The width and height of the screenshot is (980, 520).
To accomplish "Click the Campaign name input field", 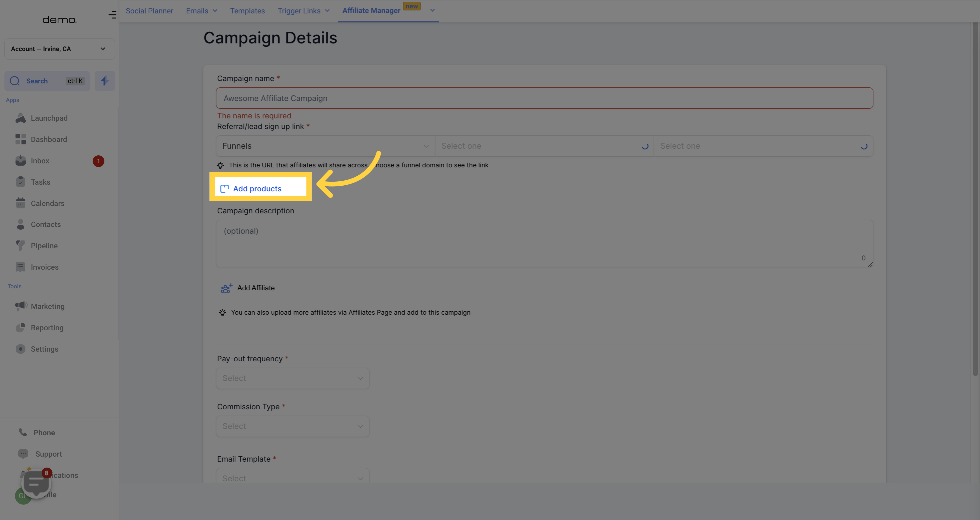I will tap(545, 98).
